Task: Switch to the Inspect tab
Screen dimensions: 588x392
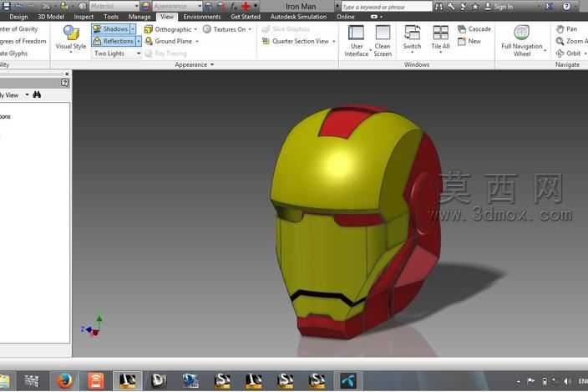Action: [x=84, y=17]
